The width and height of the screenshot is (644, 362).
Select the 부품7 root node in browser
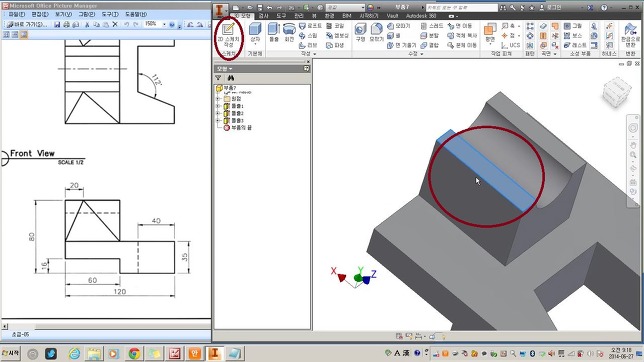(x=226, y=88)
